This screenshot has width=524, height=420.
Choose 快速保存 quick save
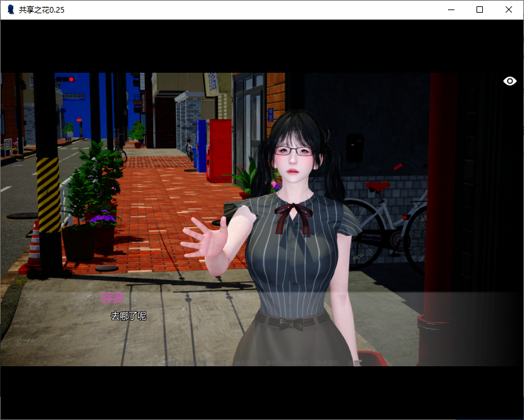pyautogui.click(x=297, y=363)
